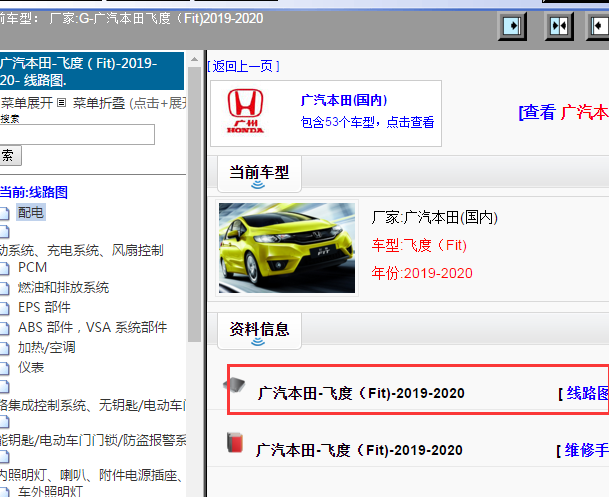The height and width of the screenshot is (497, 609).
Task: Click 菜单展开 to expand menu
Action: pyautogui.click(x=27, y=103)
